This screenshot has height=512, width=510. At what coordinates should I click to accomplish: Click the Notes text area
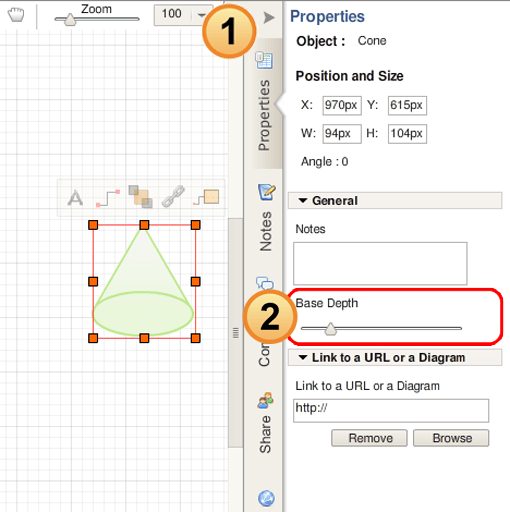point(380,263)
